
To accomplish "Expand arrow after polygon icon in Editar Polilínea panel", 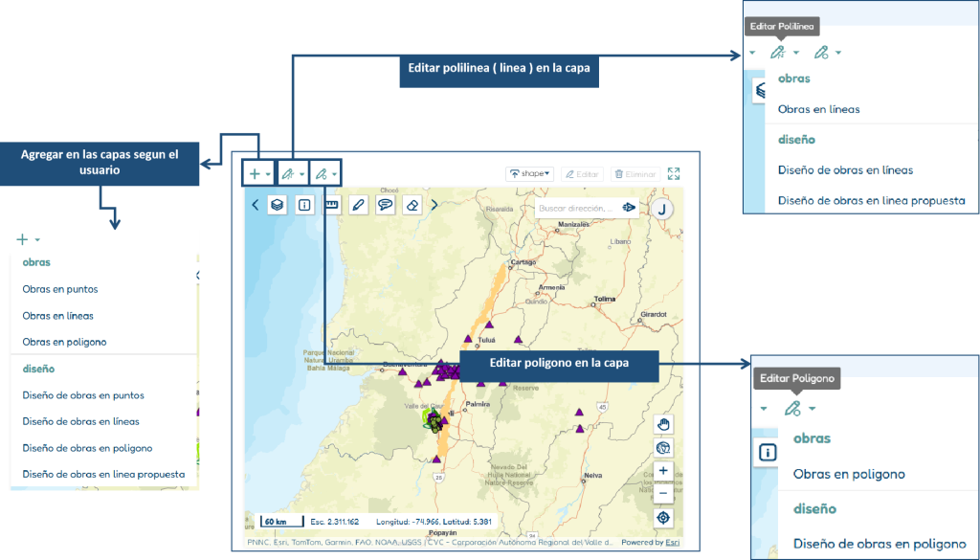I will pos(838,53).
